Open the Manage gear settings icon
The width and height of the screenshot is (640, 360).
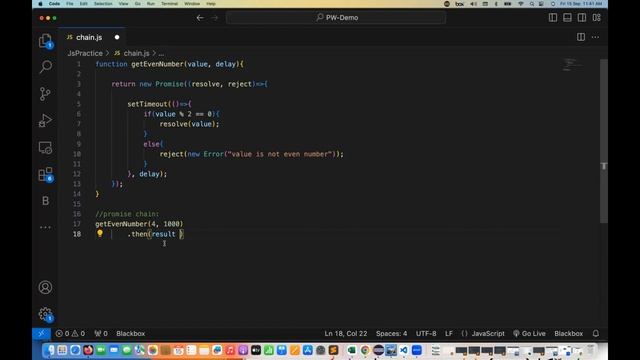click(x=45, y=314)
